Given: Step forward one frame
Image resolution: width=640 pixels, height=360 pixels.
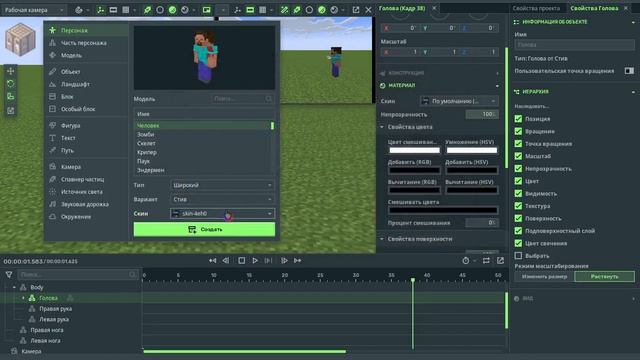Looking at the screenshot, I should (x=284, y=260).
